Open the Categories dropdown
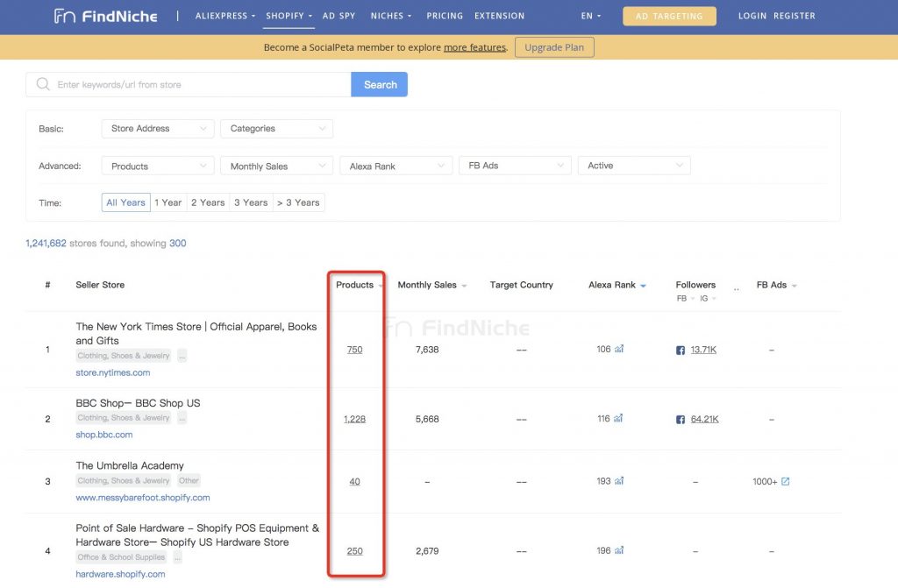 (x=276, y=129)
